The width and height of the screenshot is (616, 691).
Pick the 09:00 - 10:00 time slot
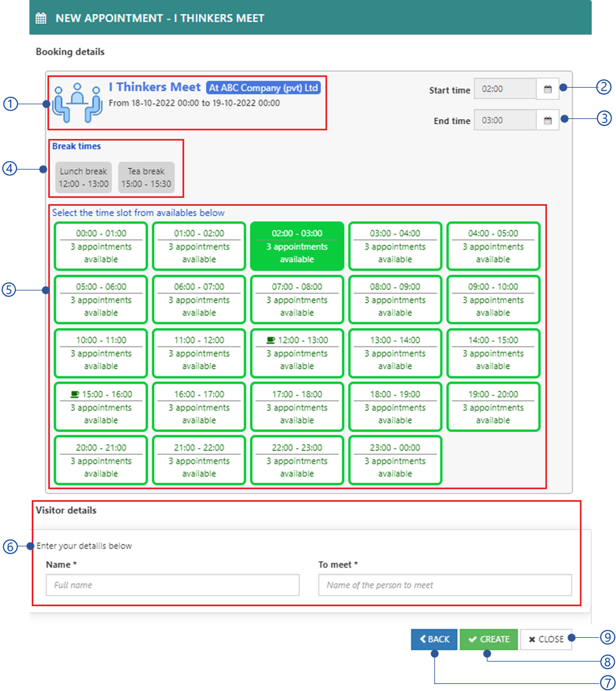pos(493,299)
